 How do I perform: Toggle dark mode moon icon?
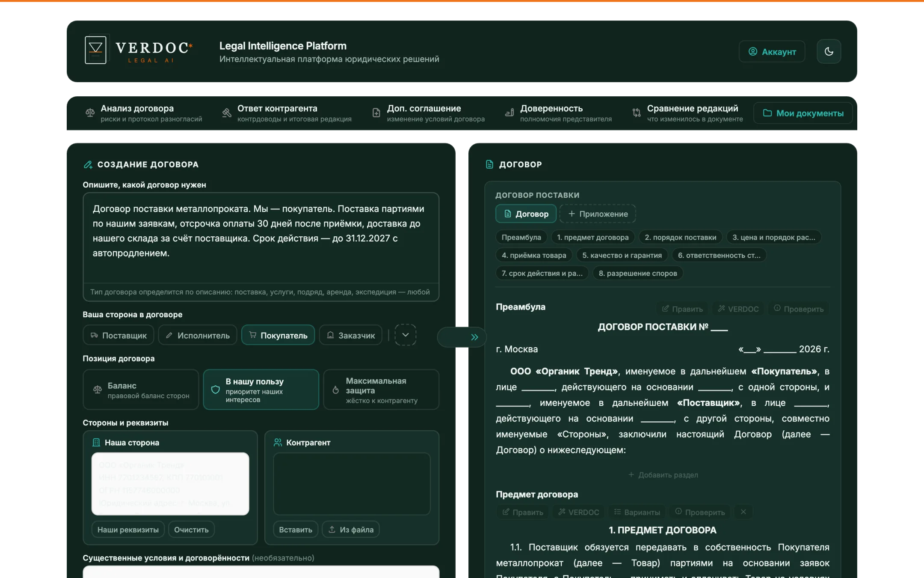click(x=829, y=51)
